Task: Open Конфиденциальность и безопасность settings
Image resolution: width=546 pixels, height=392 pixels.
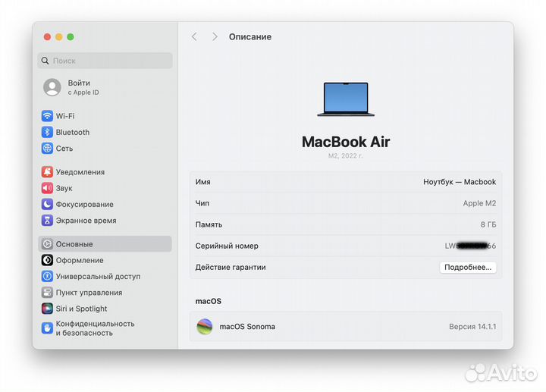Action: pyautogui.click(x=105, y=328)
